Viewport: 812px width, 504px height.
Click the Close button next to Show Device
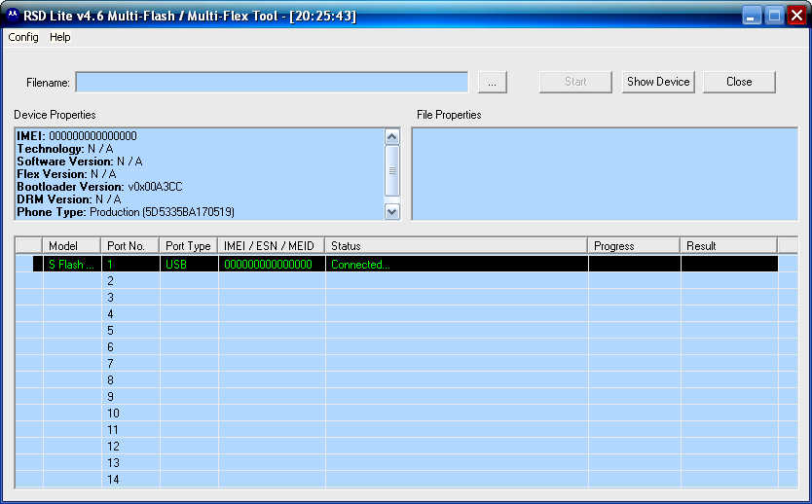(x=739, y=82)
